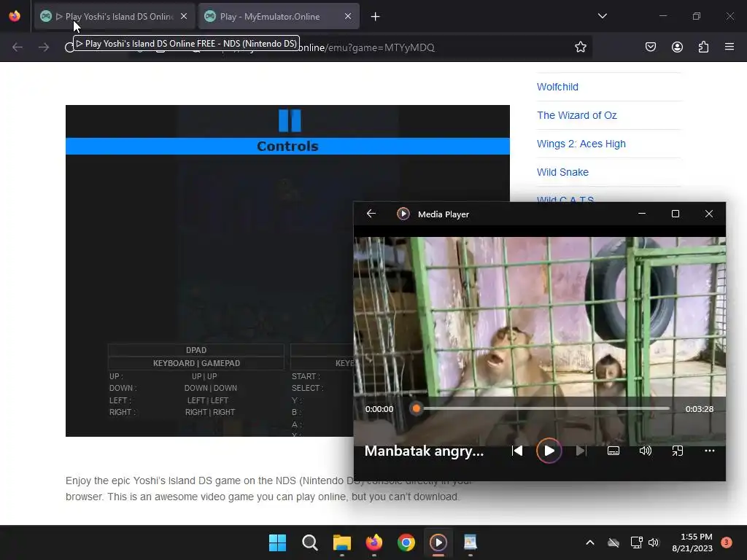Open Firefox application hamburger menu
747x560 pixels.
(729, 47)
